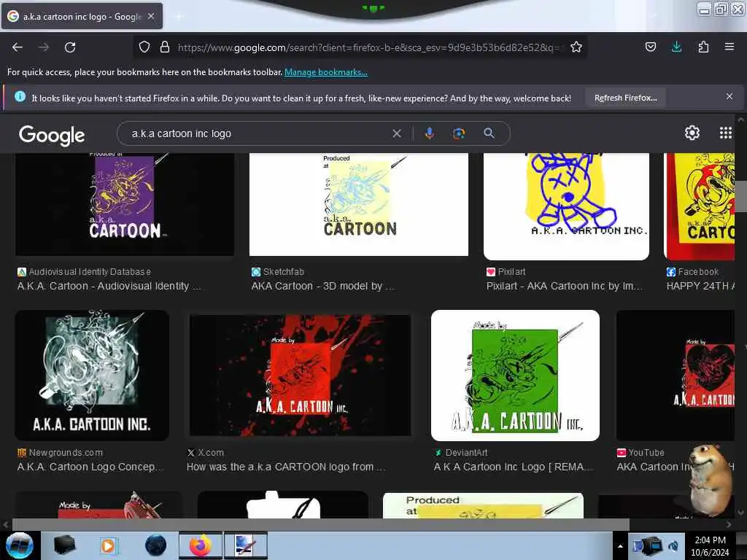Select the a.k.a cartoon inc logo tab
747x560 pixels.
point(82,16)
